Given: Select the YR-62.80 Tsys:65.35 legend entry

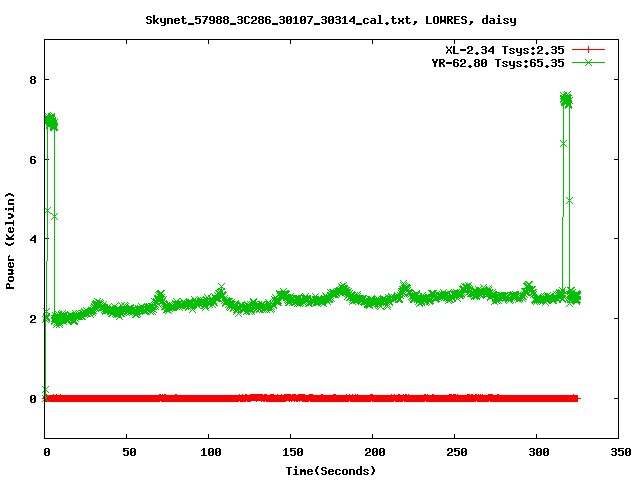Looking at the screenshot, I should point(498,63).
